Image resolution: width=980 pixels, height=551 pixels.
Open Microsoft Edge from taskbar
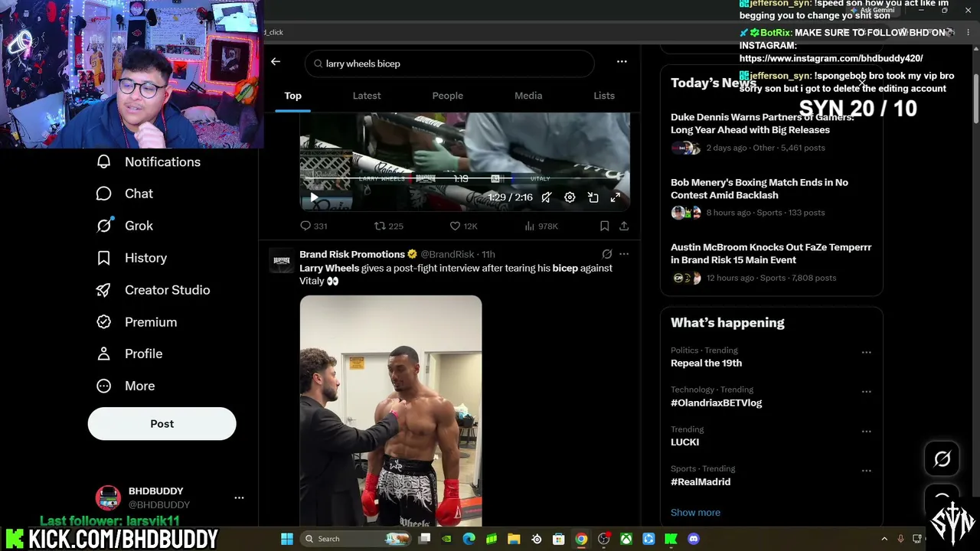469,539
